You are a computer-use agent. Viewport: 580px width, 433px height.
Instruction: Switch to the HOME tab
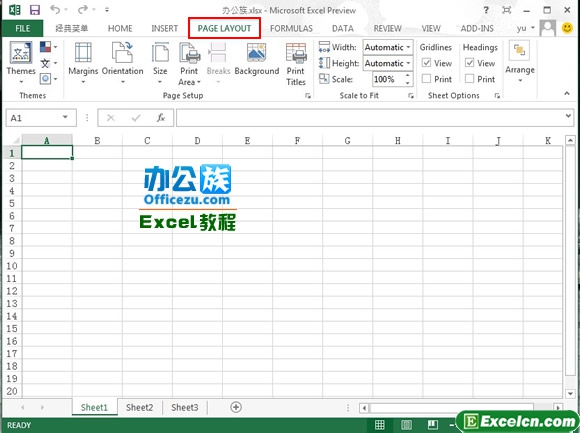tap(120, 28)
